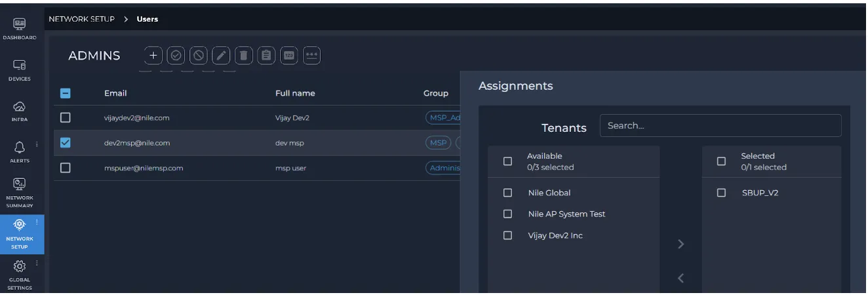Move tenants back with left arrow
This screenshot has width=868, height=295.
681,278
